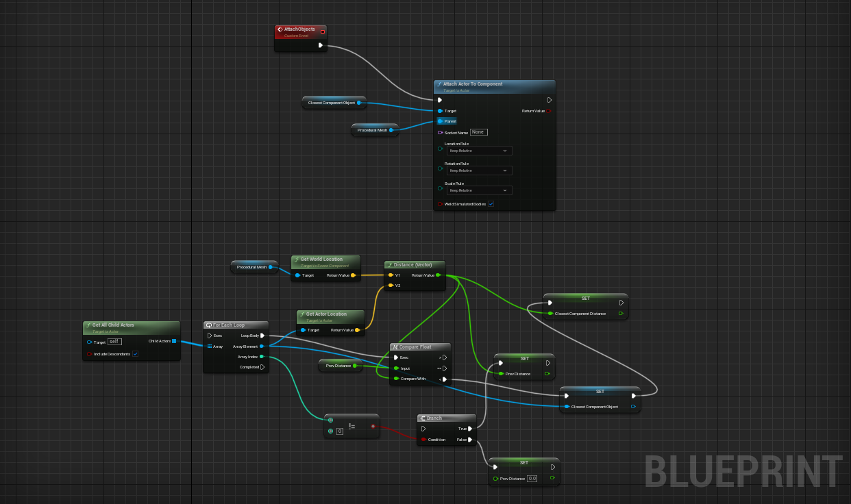The height and width of the screenshot is (504, 851).
Task: Click exec input pin of Attach Actor To Component
Action: pos(440,100)
